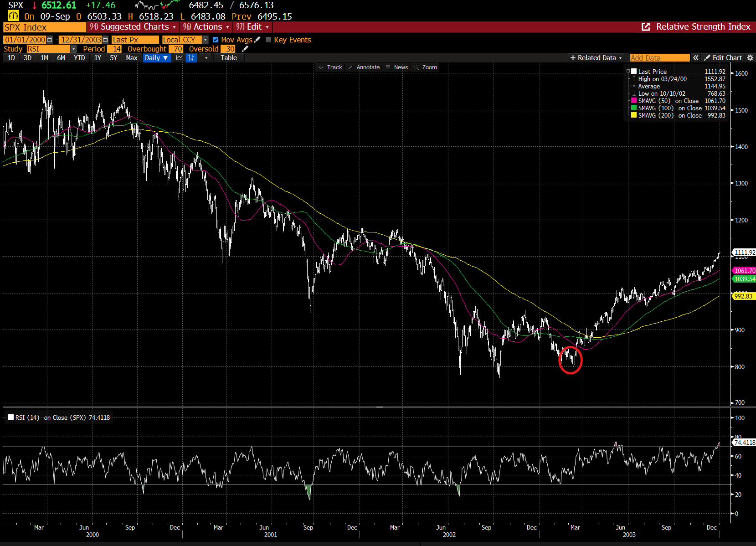Open chart type options dropdown arrow
Viewport: 756px width, 546px height.
(206, 58)
